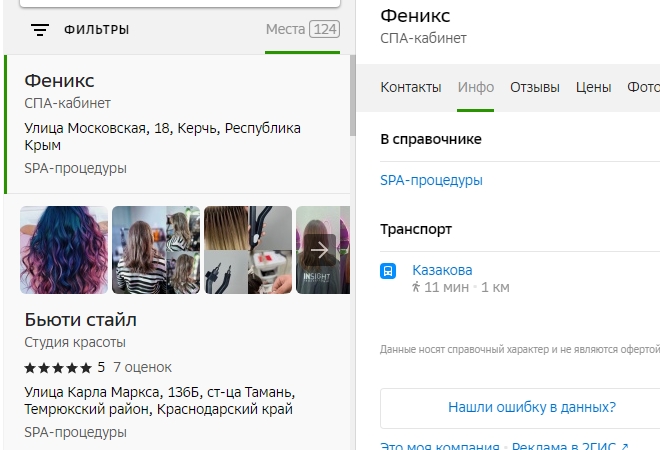The image size is (660, 450).
Task: Click SPA-процедуры link under В справочнике
Action: [431, 180]
